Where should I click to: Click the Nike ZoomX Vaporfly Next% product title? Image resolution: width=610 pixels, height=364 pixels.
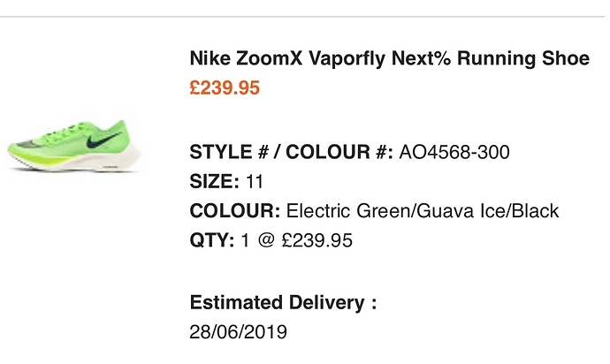click(x=389, y=58)
